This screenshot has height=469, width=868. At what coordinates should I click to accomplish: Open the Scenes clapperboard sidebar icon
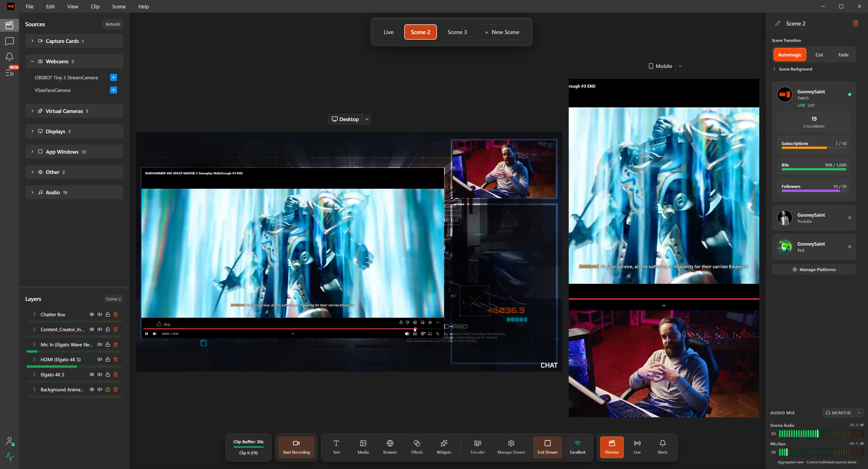coord(9,25)
